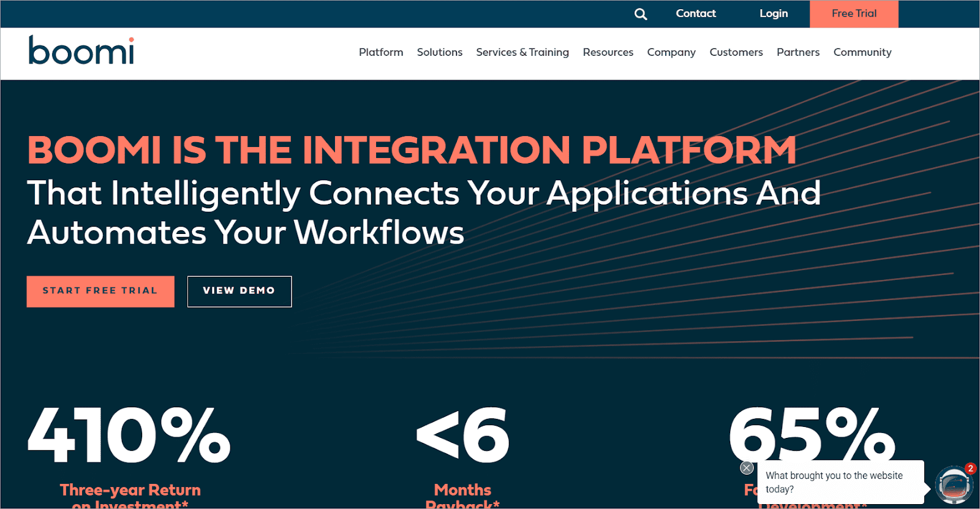Click the 65% statistic
The height and width of the screenshot is (509, 980).
click(812, 435)
